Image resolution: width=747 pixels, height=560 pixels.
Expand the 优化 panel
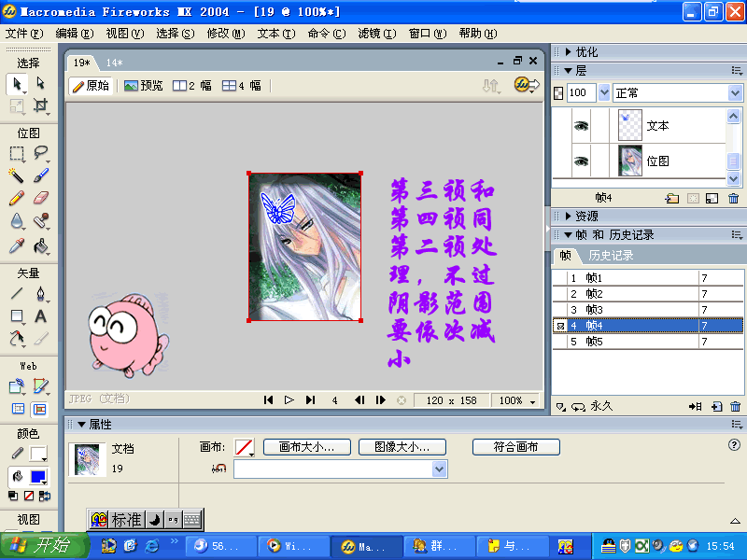[x=568, y=51]
